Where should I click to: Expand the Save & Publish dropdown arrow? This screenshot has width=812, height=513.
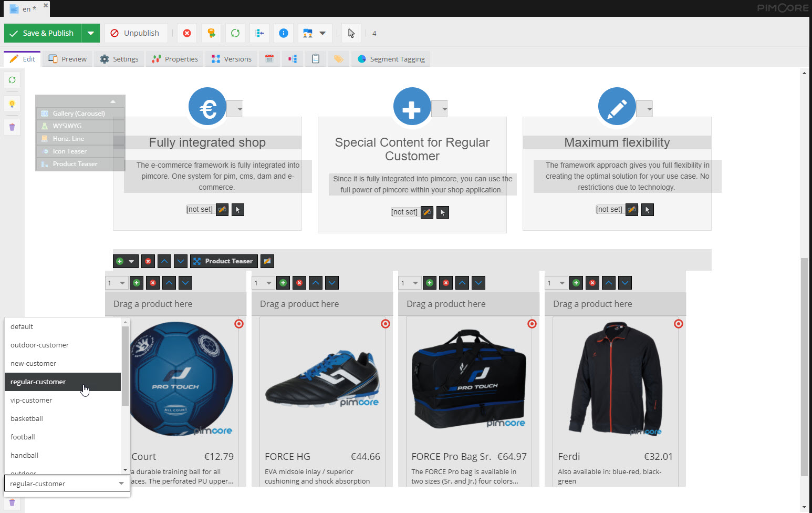click(91, 33)
